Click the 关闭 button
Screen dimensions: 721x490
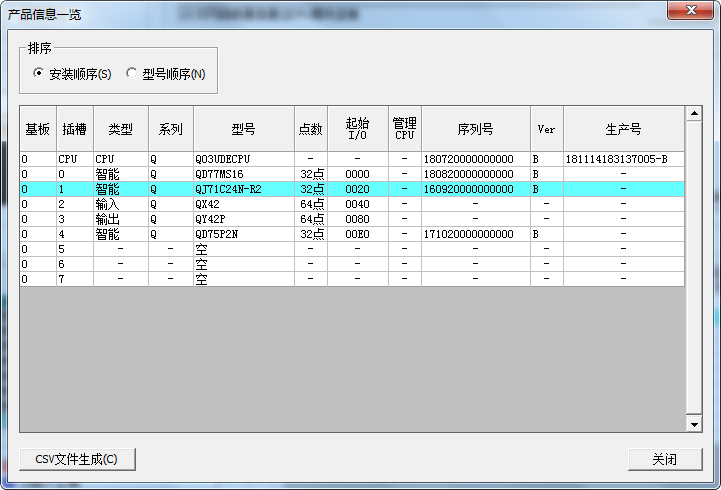point(664,459)
